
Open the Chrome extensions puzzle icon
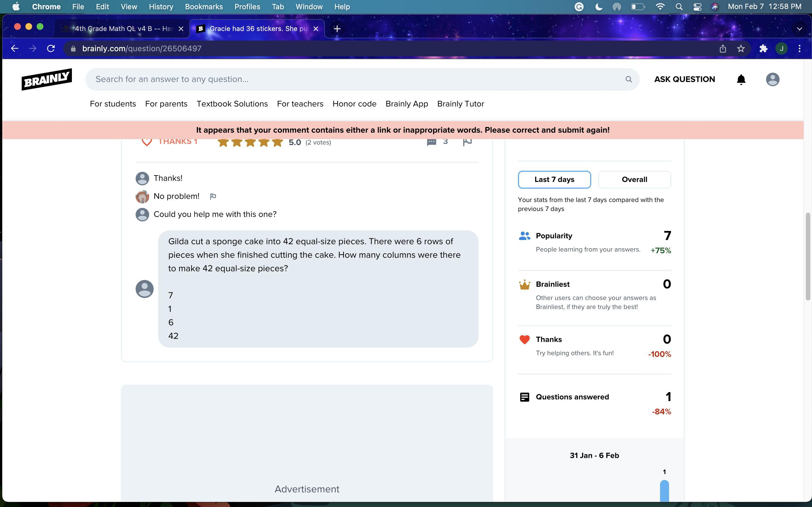(763, 49)
